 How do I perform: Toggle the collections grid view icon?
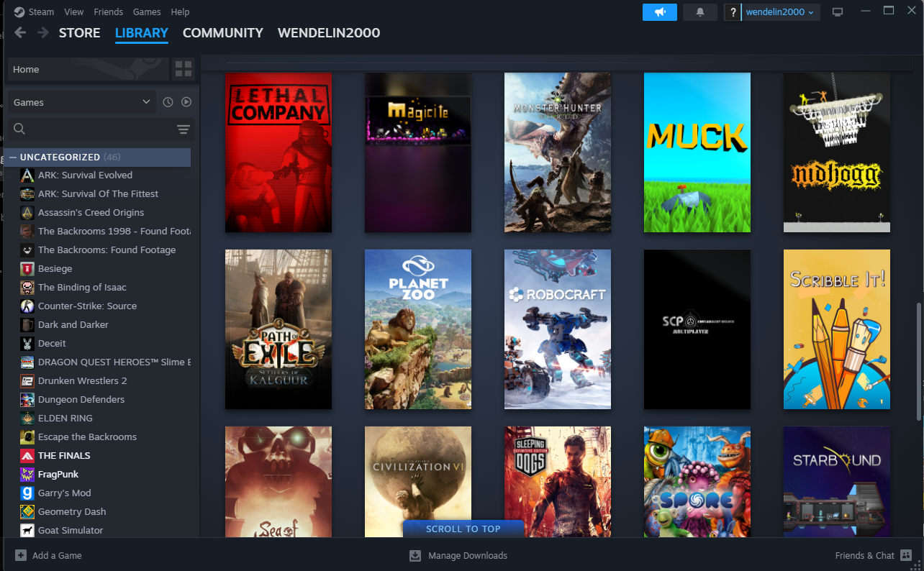(184, 70)
